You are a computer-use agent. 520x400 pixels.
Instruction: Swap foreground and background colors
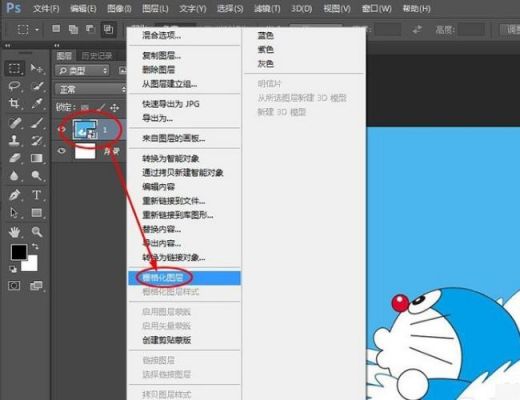click(35, 247)
